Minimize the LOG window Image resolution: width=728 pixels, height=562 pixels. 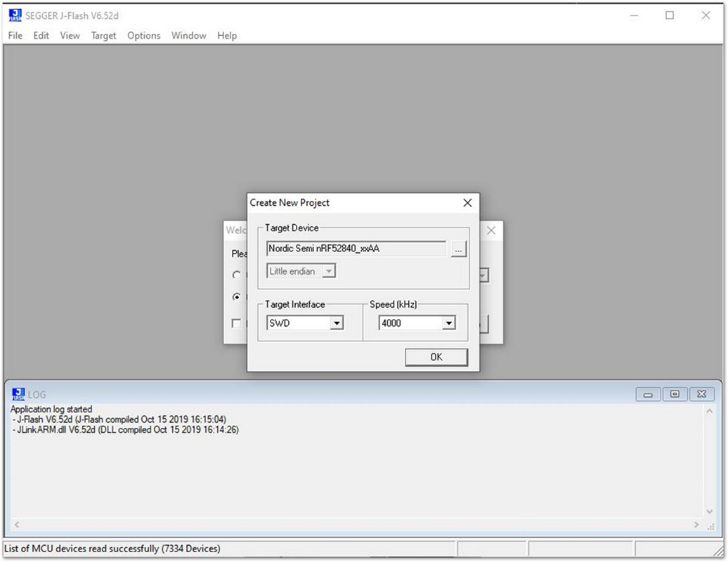pyautogui.click(x=648, y=395)
